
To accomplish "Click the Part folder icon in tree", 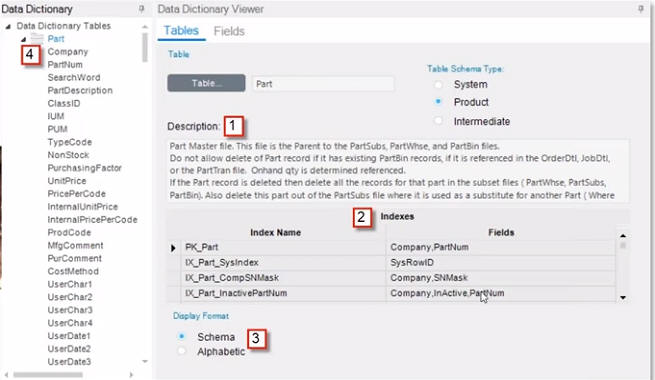I will tap(37, 38).
